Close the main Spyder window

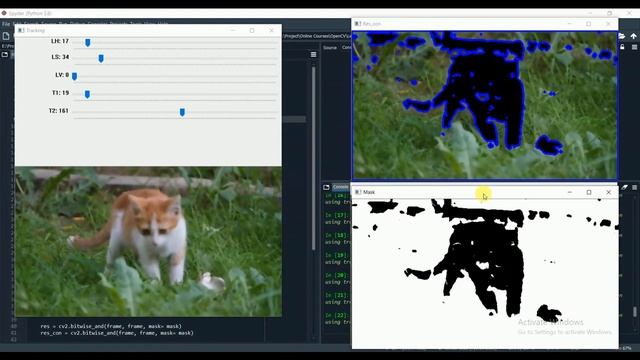pos(629,13)
